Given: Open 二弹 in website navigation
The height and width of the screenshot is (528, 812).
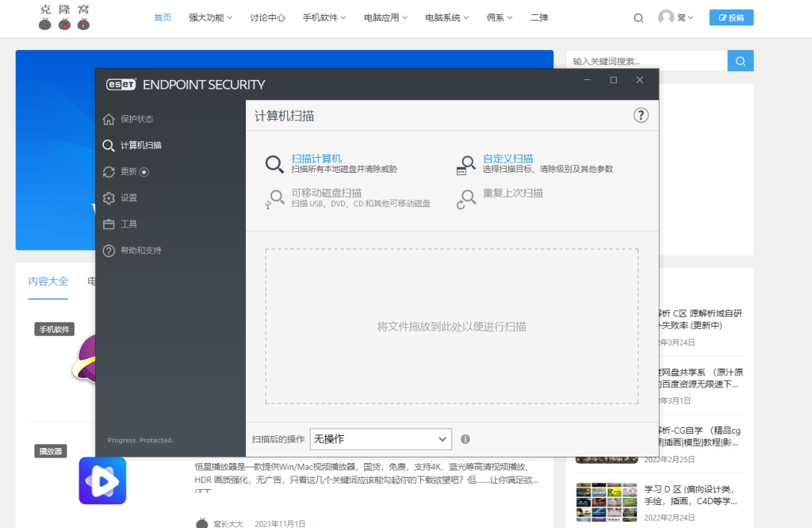Looking at the screenshot, I should pyautogui.click(x=539, y=17).
